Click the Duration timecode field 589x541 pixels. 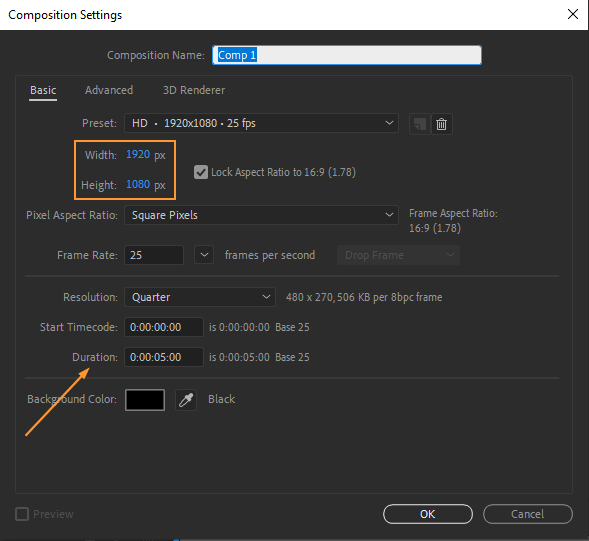coord(164,357)
